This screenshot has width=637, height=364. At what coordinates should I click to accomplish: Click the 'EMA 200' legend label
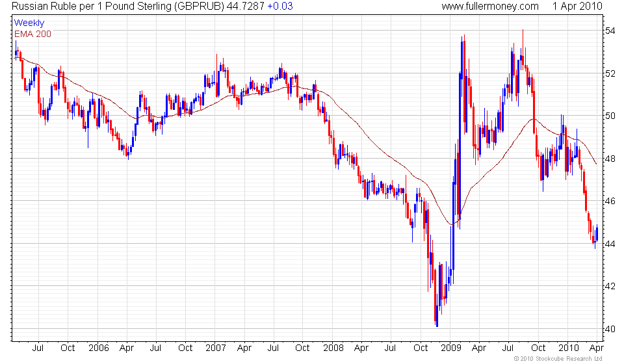33,34
